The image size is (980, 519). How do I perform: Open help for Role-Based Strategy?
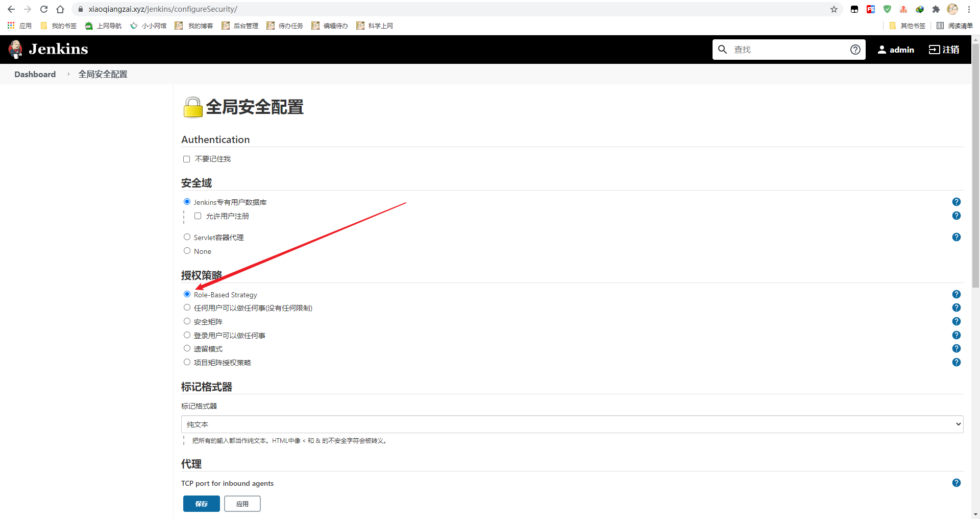point(957,294)
